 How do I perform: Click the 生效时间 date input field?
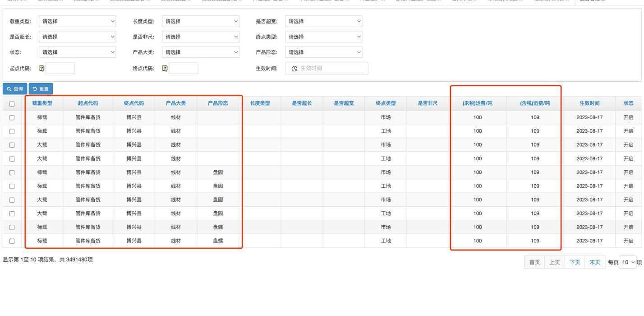[x=327, y=69]
